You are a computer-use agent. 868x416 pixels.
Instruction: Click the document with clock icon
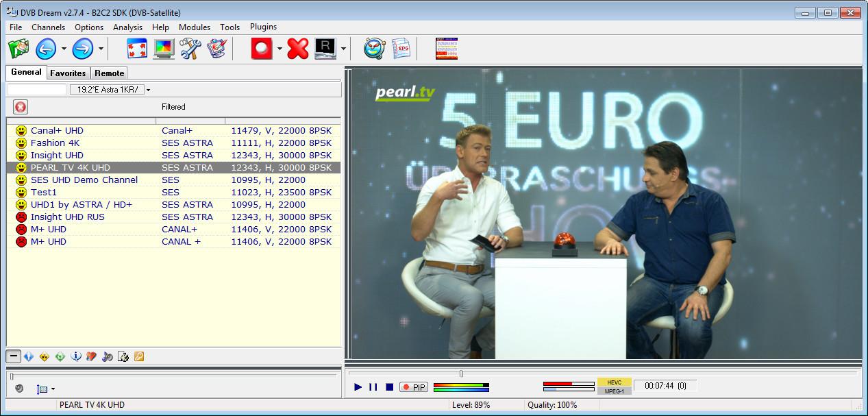[x=123, y=356]
